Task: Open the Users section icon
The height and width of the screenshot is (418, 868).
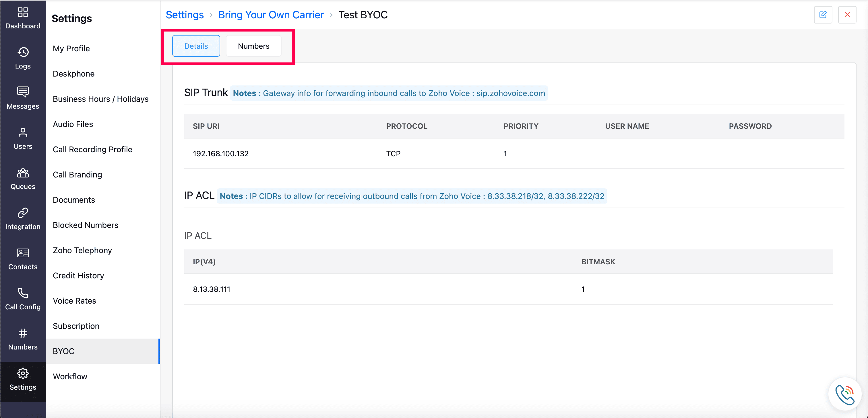Action: (x=23, y=132)
